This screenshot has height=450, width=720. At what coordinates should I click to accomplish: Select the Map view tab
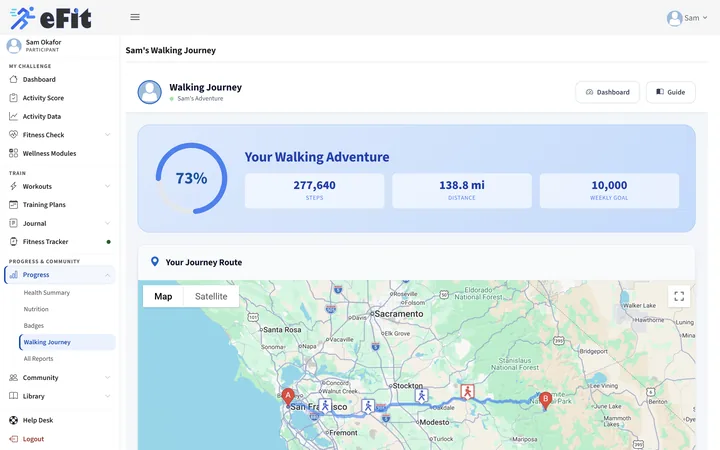(x=163, y=296)
